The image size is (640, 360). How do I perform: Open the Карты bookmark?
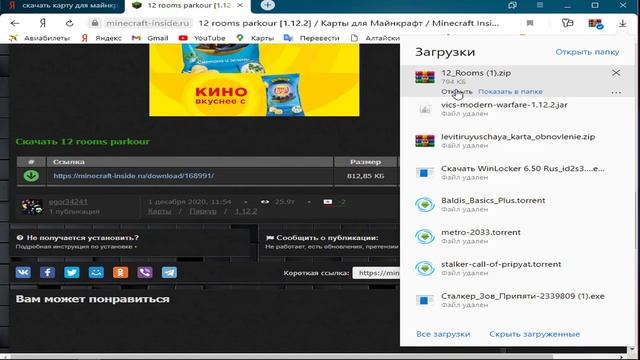[255, 38]
